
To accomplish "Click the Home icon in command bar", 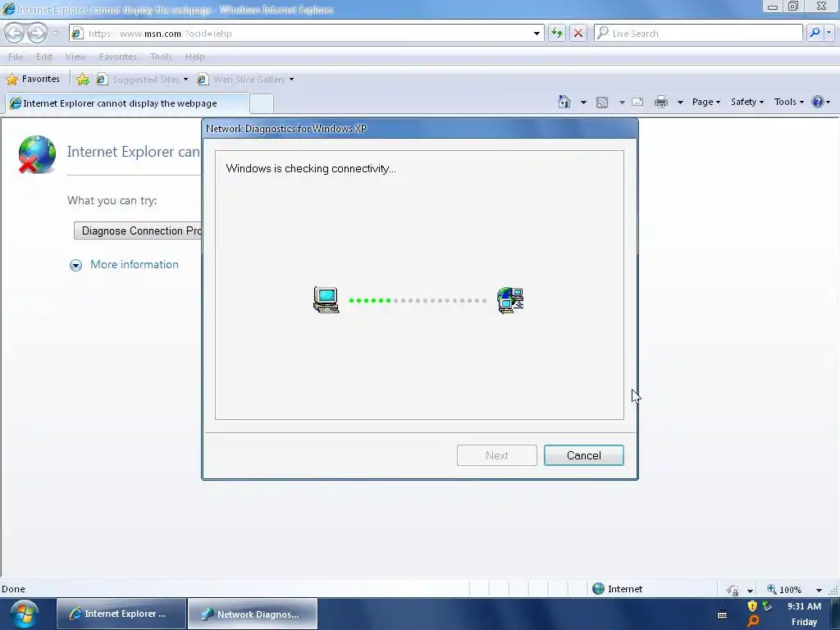I will (564, 102).
